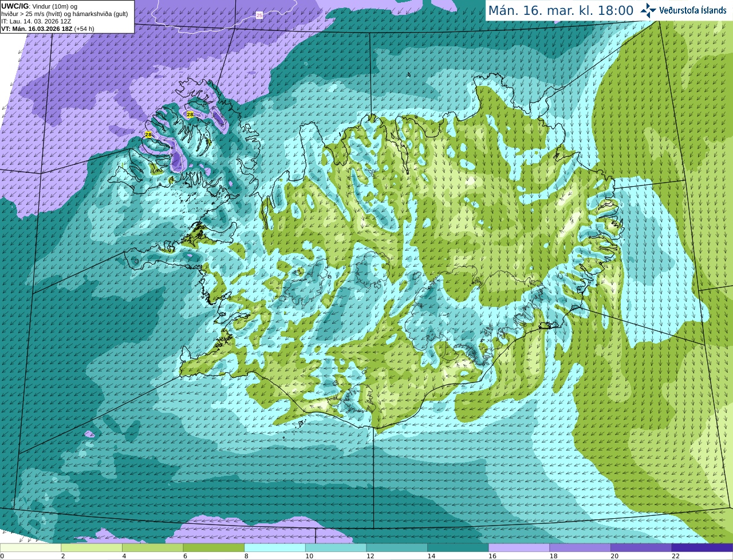Click the legend scale value '20'

(x=614, y=556)
